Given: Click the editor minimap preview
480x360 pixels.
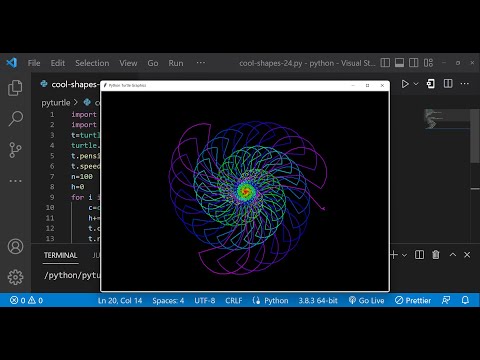Looking at the screenshot, I should (447, 119).
